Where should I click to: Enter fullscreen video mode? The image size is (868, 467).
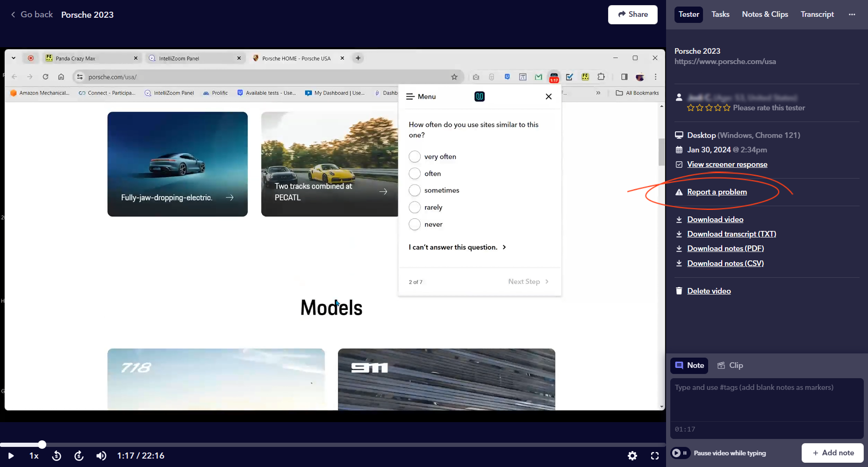click(655, 456)
